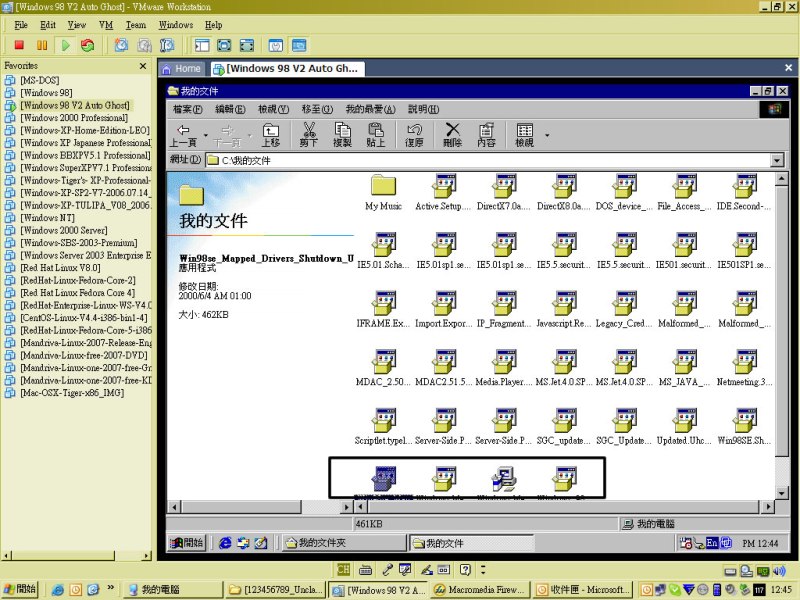Click Internet Explorer icon in guest quick launch
Image resolution: width=800 pixels, height=600 pixels.
pos(225,543)
